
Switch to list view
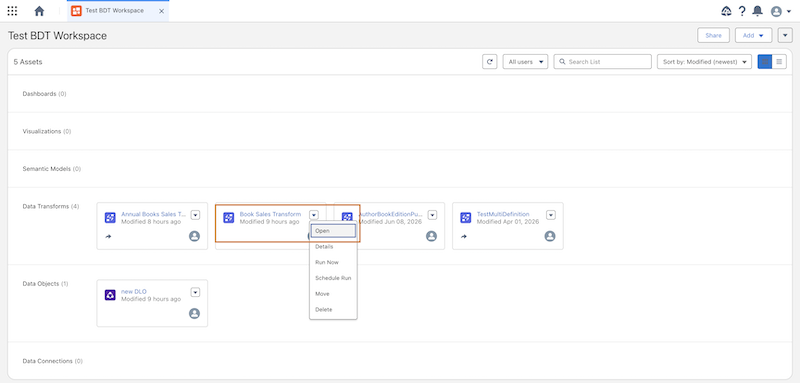(779, 62)
